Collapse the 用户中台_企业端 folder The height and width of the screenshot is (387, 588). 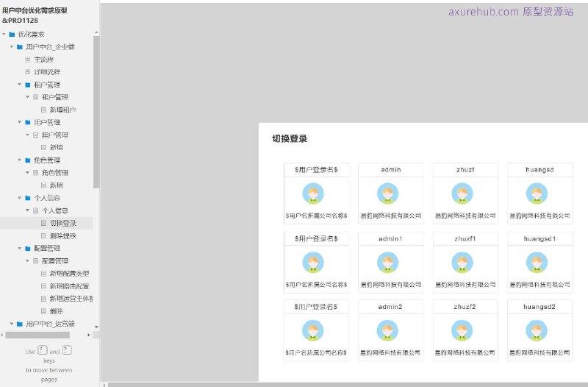pos(12,47)
